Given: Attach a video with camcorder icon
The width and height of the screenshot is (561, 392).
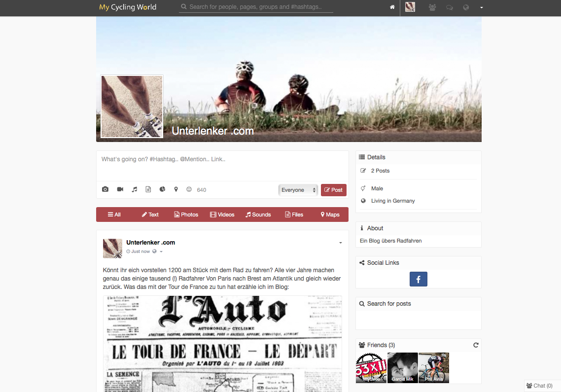Looking at the screenshot, I should (120, 189).
